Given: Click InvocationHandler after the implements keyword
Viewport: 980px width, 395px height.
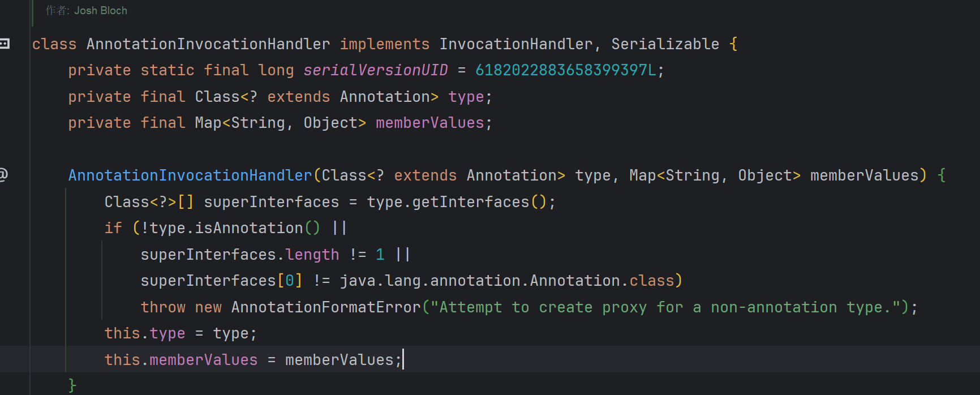Looking at the screenshot, I should [515, 44].
